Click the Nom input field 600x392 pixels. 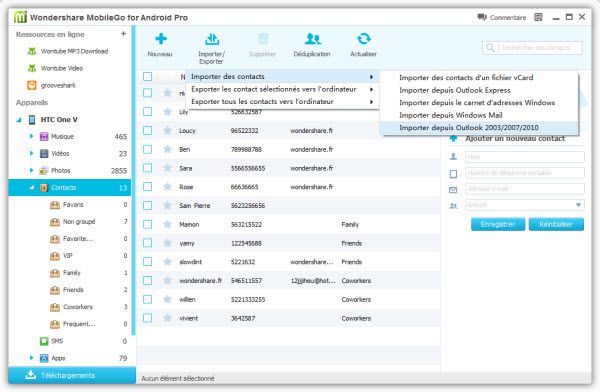[x=525, y=157]
